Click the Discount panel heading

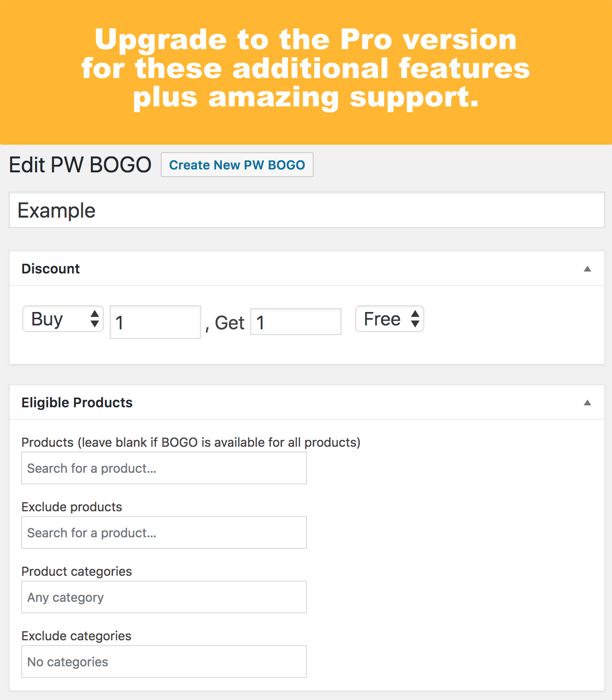51,269
